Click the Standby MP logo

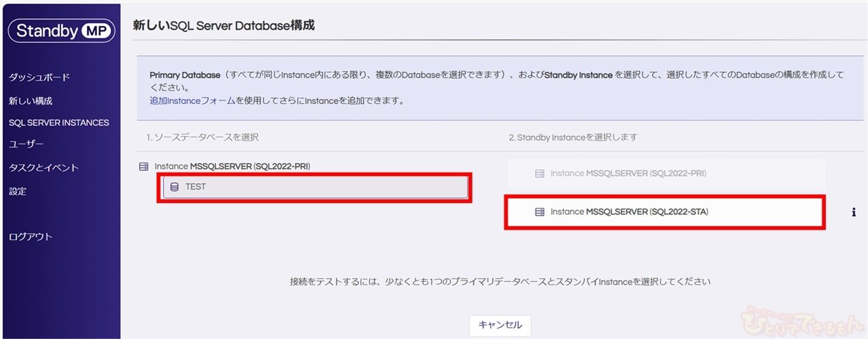click(60, 31)
